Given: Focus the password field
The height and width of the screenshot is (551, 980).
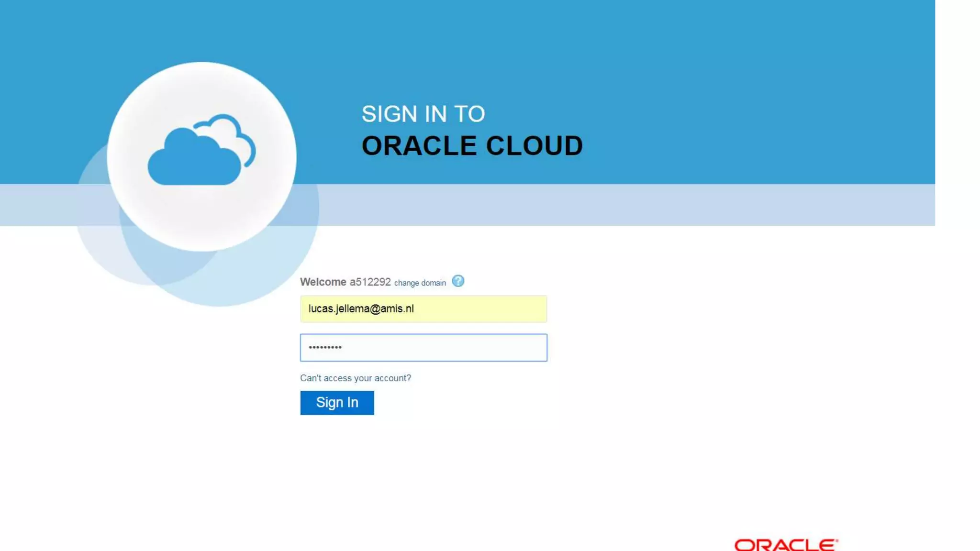Looking at the screenshot, I should pyautogui.click(x=423, y=348).
